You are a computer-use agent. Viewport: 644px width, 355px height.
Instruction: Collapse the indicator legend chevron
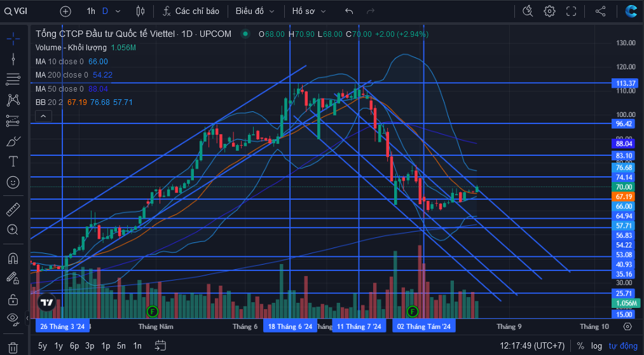43,116
